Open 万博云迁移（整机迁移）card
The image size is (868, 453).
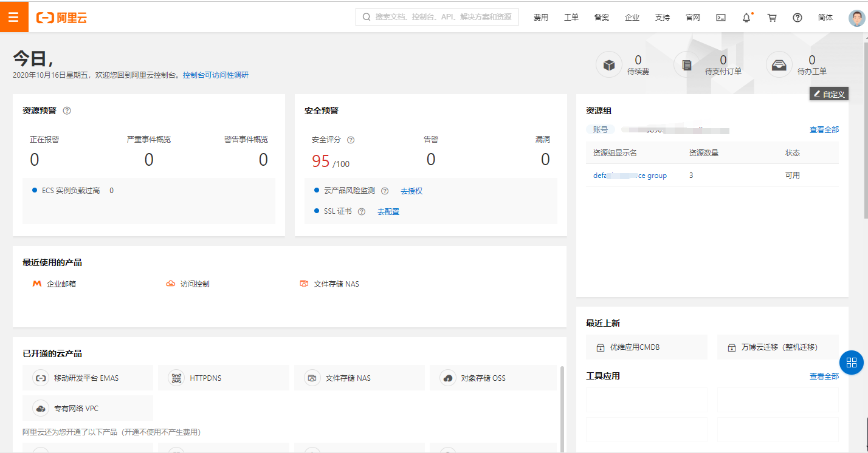(x=778, y=347)
